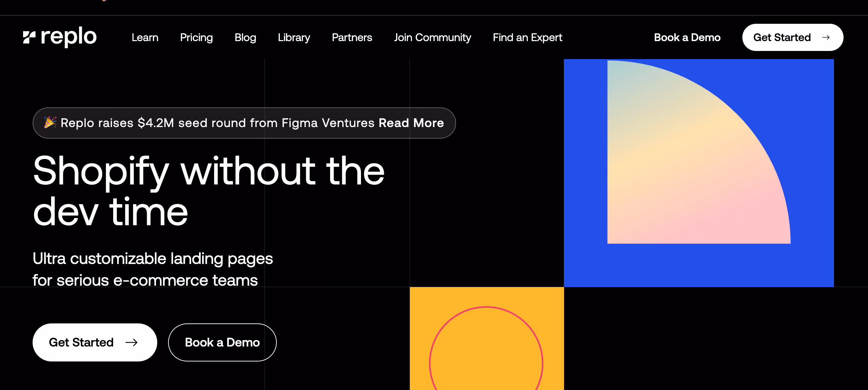The height and width of the screenshot is (390, 868).
Task: Click the header Get Started button
Action: (x=793, y=37)
